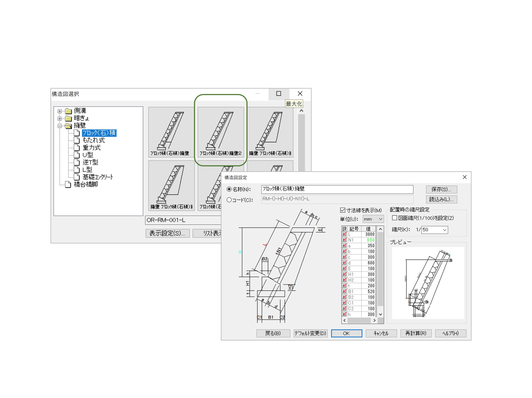
Task: Toggle 寸法線を表示(M) checkbox
Action: click(343, 210)
